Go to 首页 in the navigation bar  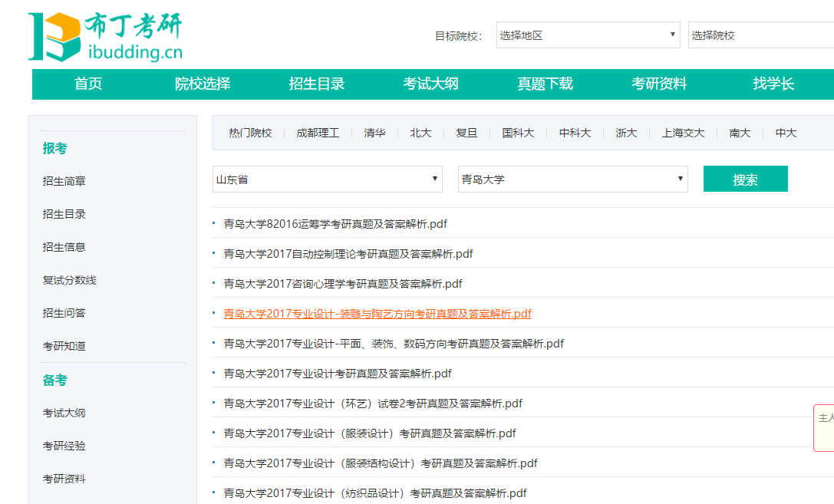pos(88,84)
